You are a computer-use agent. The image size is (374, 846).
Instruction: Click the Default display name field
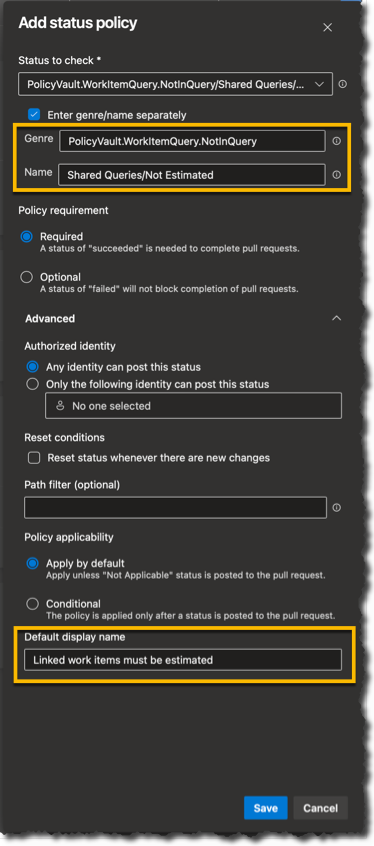pos(183,660)
